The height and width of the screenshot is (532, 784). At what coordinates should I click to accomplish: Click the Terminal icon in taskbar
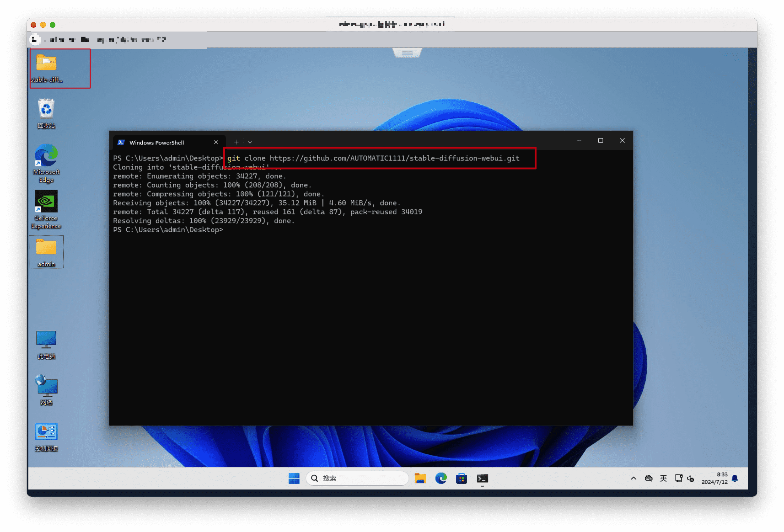point(482,478)
